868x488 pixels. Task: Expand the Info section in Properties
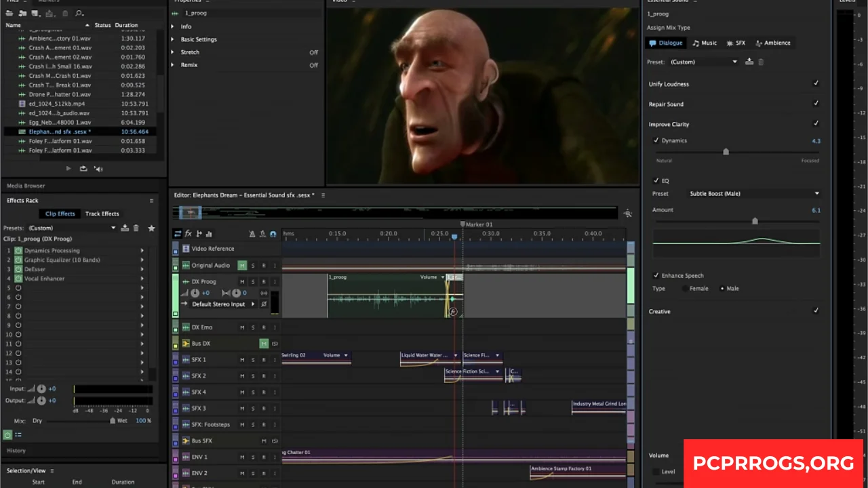click(x=173, y=26)
